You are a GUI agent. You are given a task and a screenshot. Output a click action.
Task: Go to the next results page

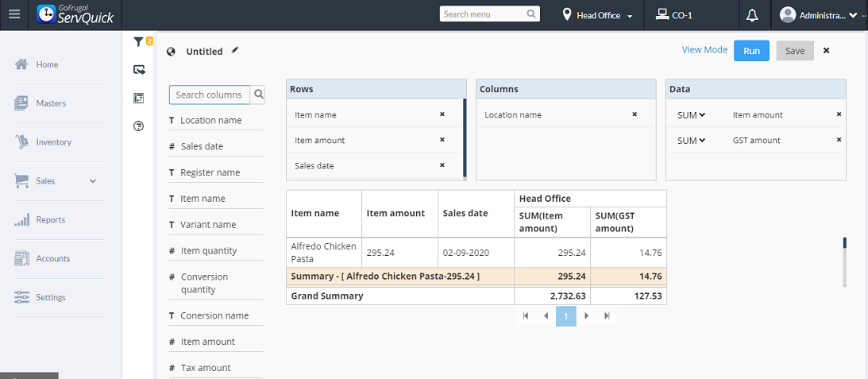587,316
